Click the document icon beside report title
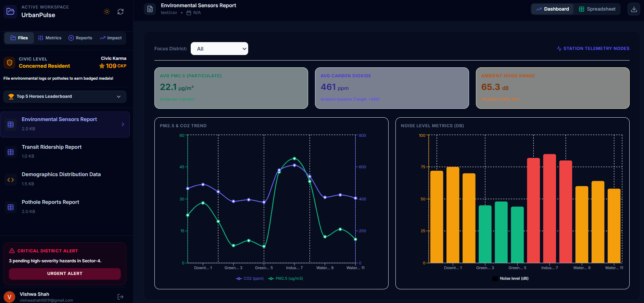The width and height of the screenshot is (644, 303). click(150, 9)
